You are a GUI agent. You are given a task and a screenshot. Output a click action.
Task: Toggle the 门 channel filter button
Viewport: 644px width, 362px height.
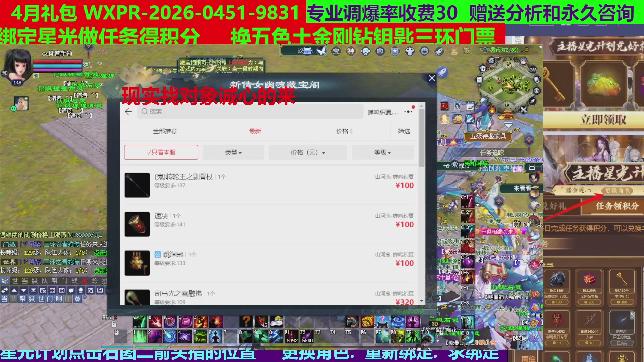pyautogui.click(x=50, y=299)
